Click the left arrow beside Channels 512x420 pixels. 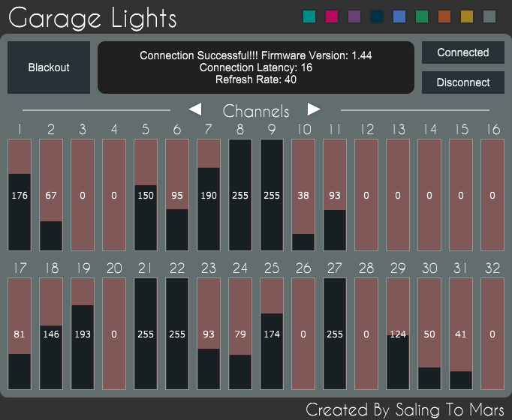[195, 109]
